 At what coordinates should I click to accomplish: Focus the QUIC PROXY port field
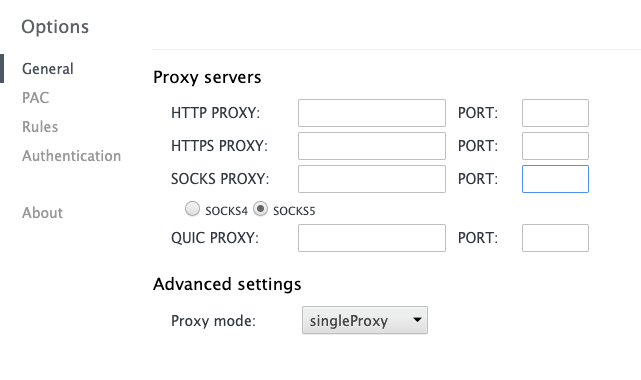pos(555,238)
